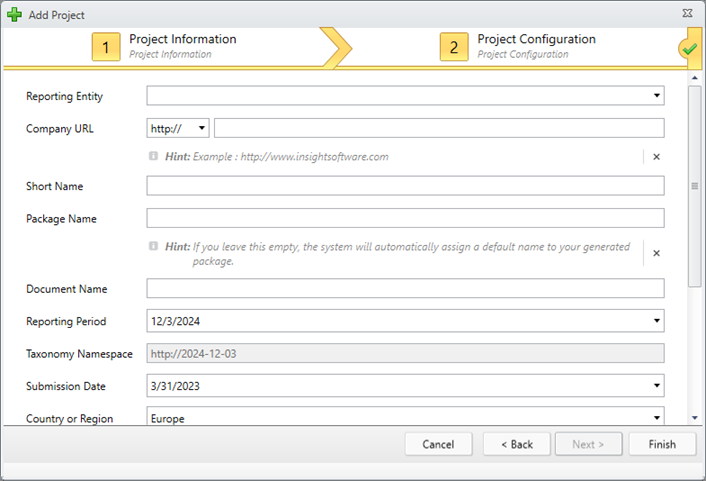Click the green plus Add Project icon
Image resolution: width=706 pixels, height=481 pixels.
(x=14, y=14)
